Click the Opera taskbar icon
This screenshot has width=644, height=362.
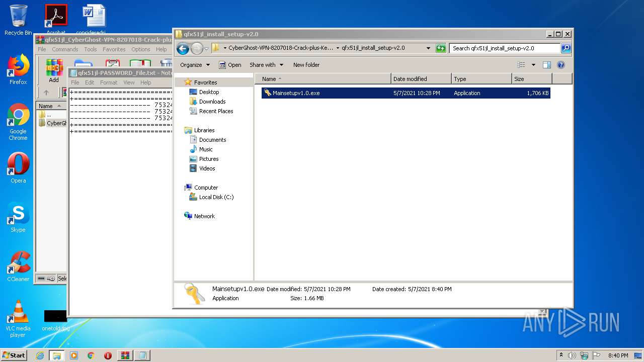108,355
